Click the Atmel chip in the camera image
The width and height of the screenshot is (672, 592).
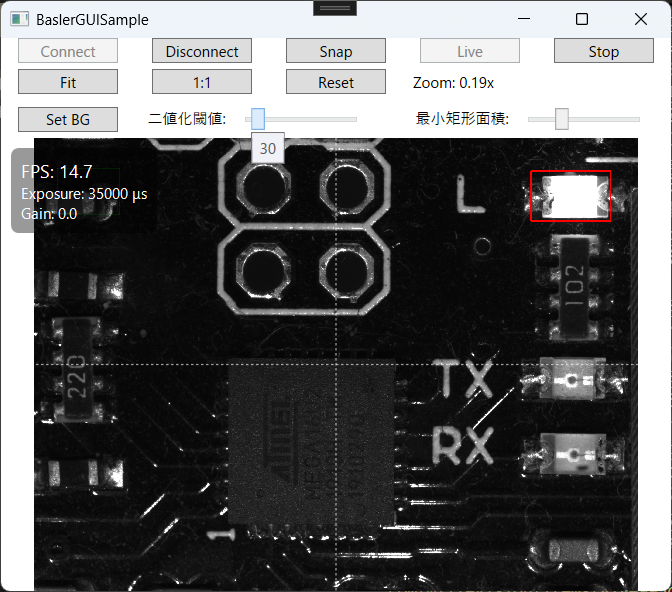point(311,442)
